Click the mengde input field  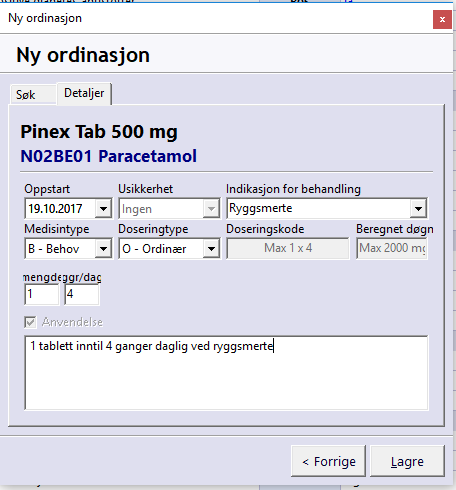click(x=42, y=294)
